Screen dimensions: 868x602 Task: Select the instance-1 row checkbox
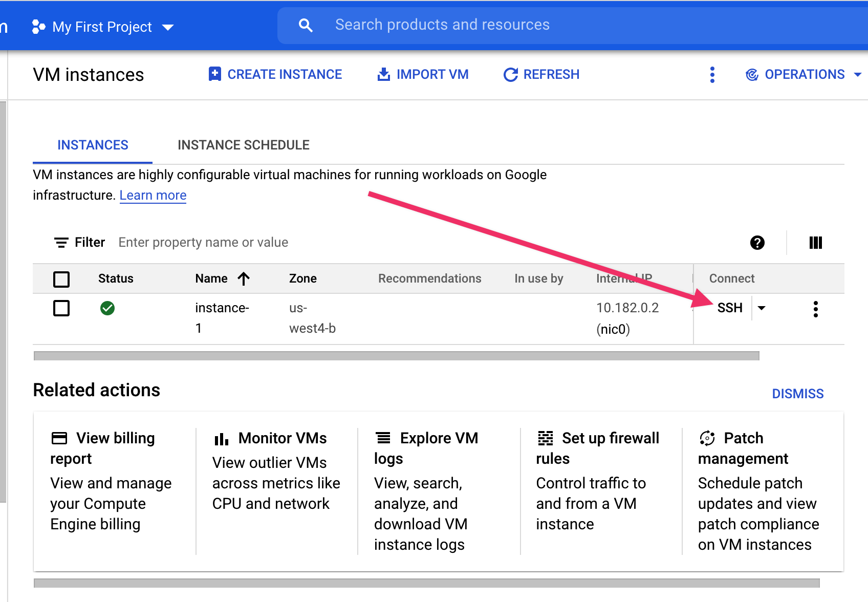point(61,308)
